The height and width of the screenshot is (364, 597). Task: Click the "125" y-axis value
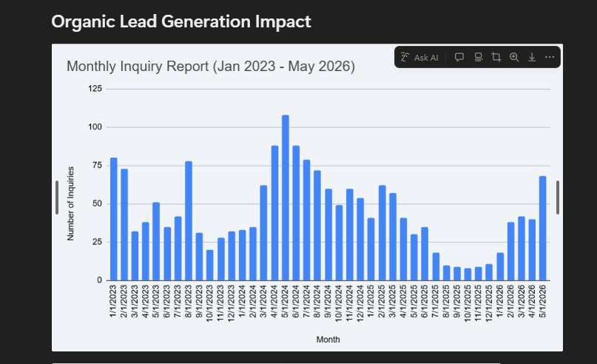(95, 89)
